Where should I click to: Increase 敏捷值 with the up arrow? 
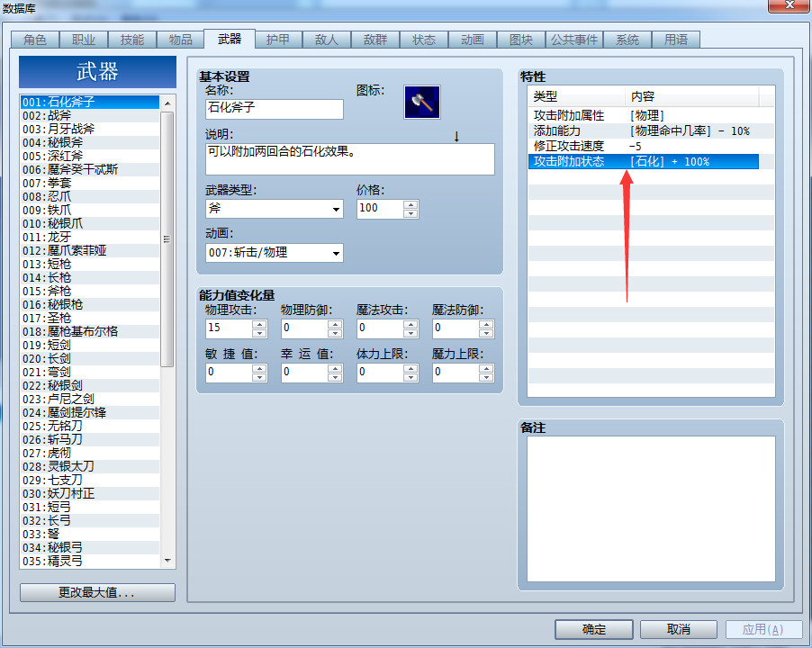[x=259, y=368]
